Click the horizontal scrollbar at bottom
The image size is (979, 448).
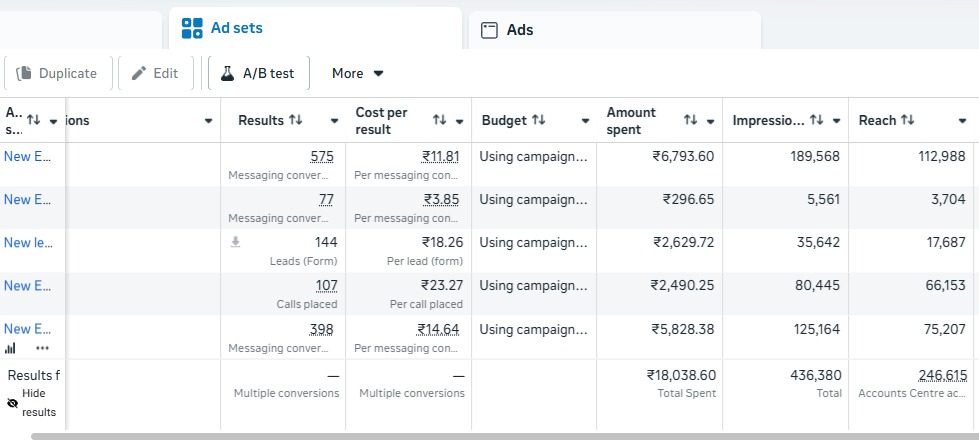pos(500,436)
